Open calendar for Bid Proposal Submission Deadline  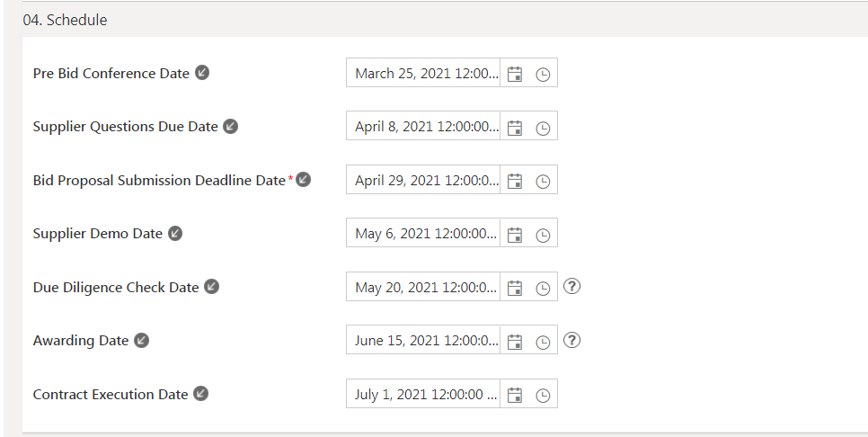(515, 182)
